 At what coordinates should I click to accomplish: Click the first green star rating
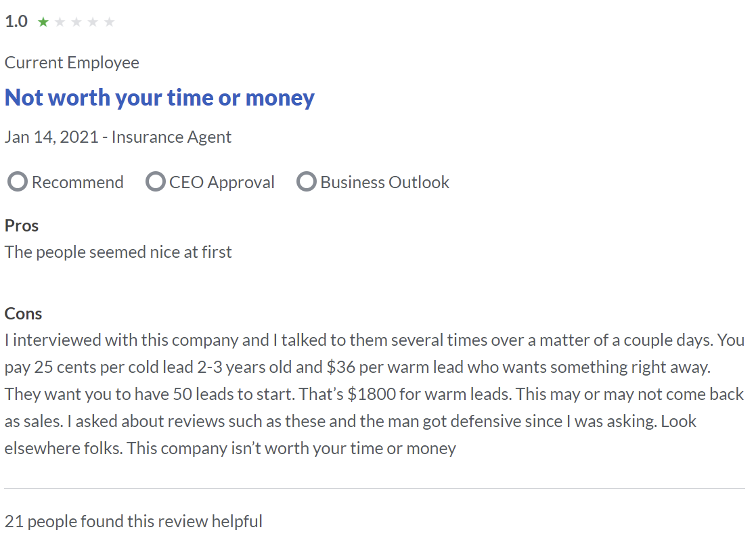(x=43, y=22)
